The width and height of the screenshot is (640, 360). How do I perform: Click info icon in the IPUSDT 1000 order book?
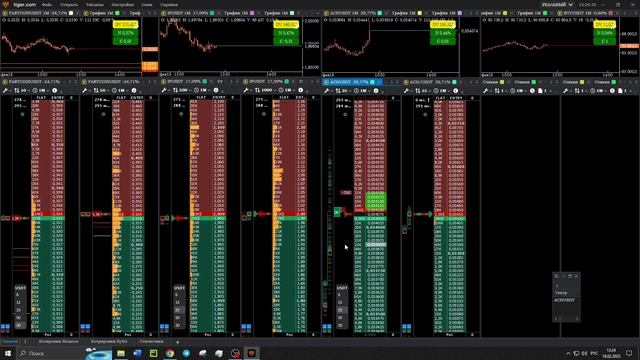click(300, 90)
